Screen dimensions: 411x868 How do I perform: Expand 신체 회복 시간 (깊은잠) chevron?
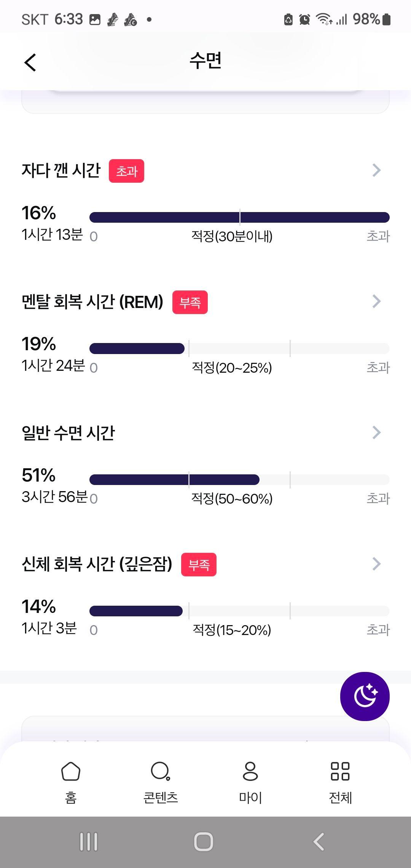pyautogui.click(x=376, y=564)
